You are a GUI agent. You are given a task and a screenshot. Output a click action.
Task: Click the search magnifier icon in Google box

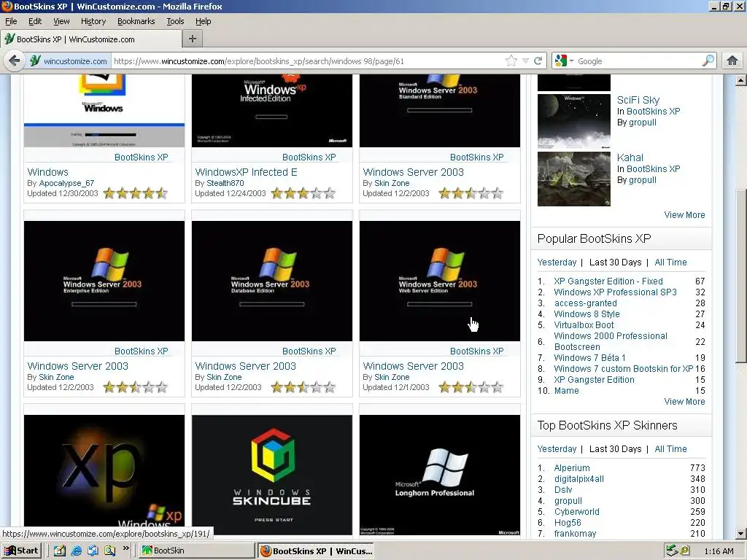coord(708,61)
